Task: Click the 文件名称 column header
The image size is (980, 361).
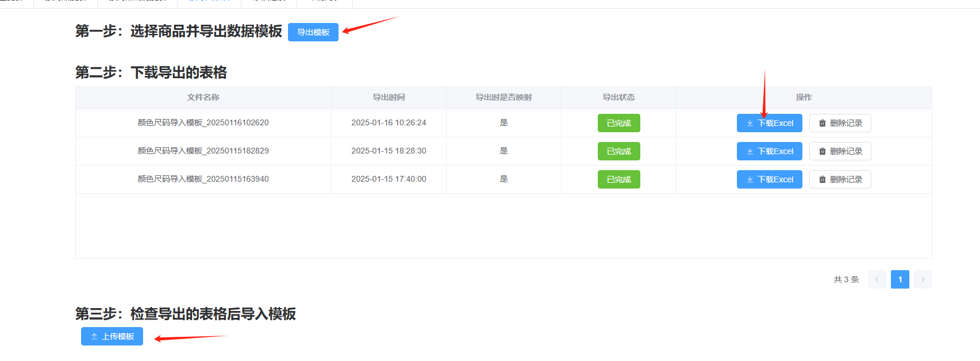Action: pos(203,97)
